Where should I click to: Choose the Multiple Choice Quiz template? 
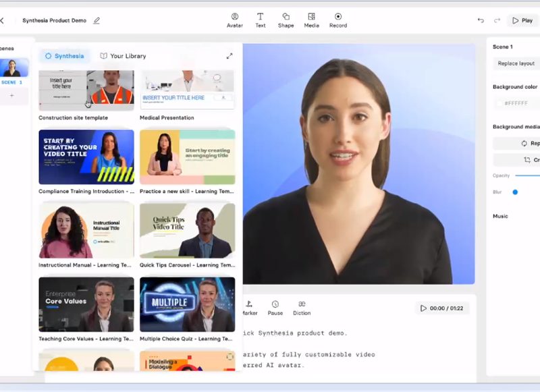coord(188,304)
